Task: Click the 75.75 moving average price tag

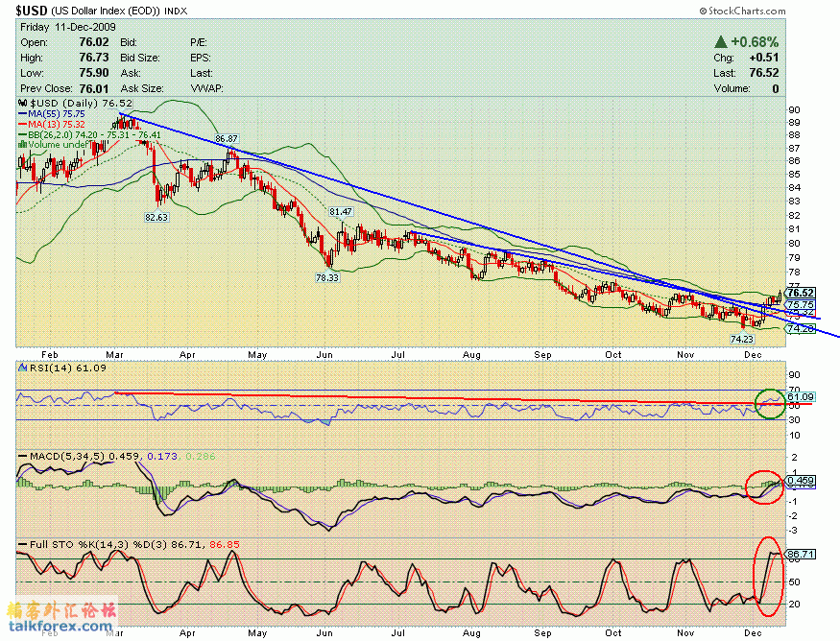Action: [x=801, y=304]
